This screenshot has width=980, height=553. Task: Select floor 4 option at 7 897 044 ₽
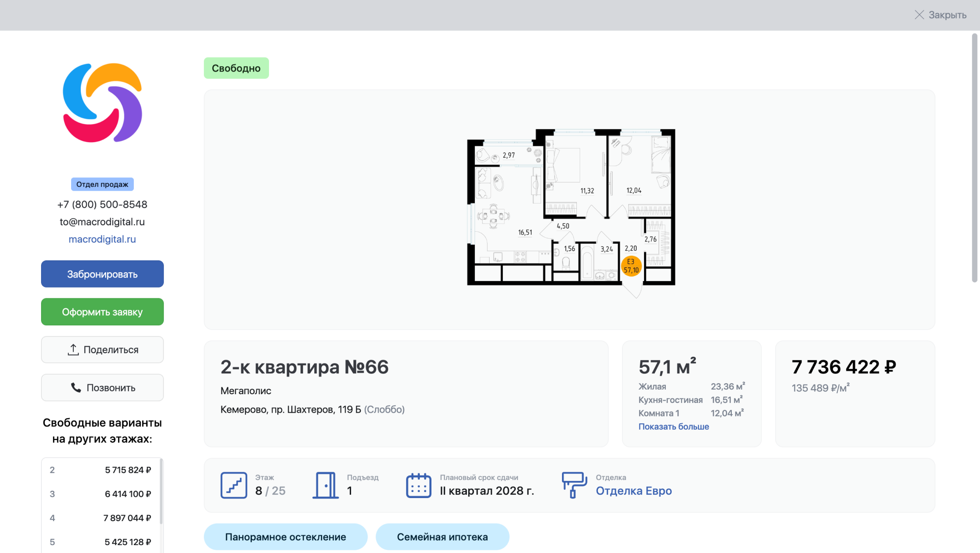(101, 518)
